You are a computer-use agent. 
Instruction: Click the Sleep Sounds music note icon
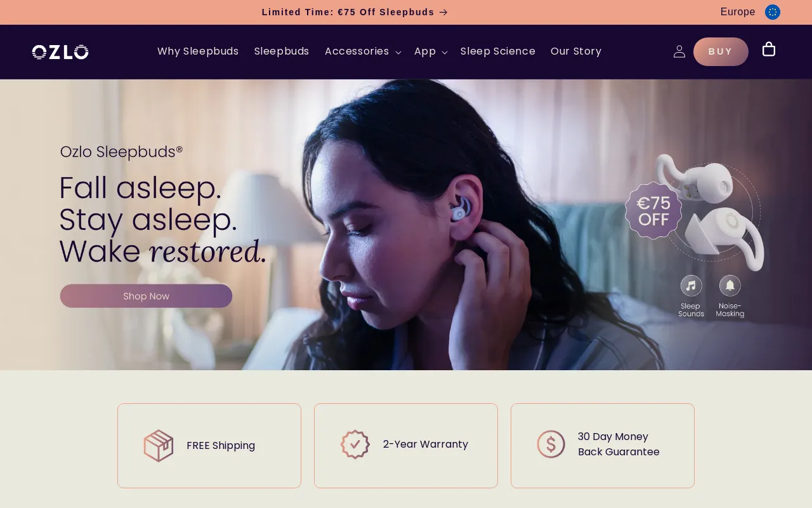(x=691, y=285)
